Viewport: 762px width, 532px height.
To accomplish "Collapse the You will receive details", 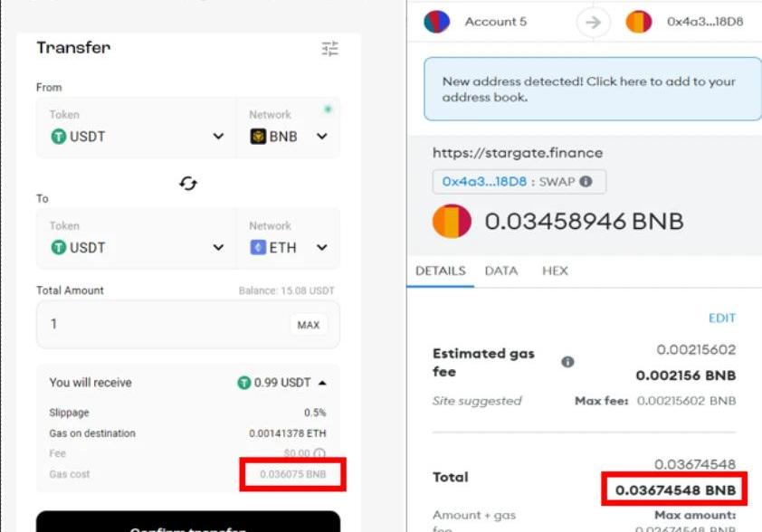I will 322,383.
